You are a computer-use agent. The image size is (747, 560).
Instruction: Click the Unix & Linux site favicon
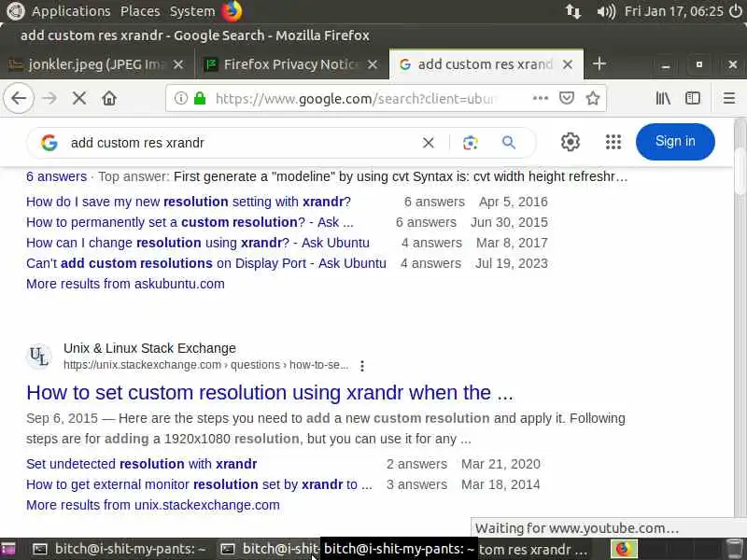[x=38, y=357]
